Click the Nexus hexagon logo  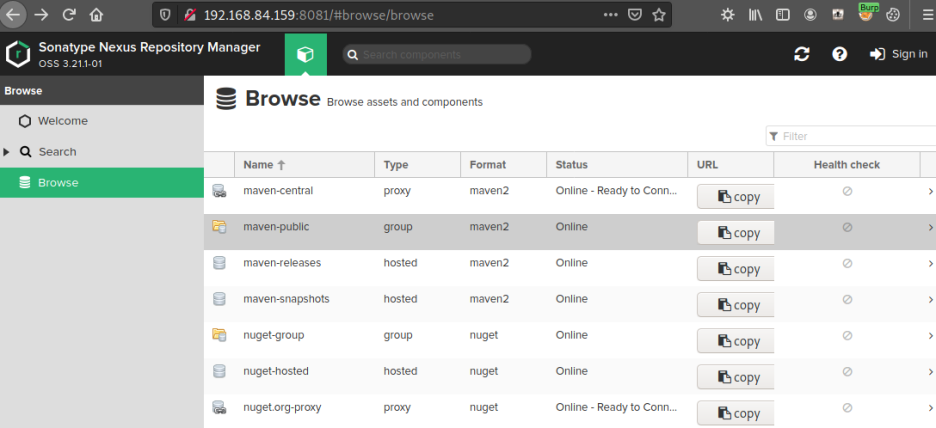point(18,54)
